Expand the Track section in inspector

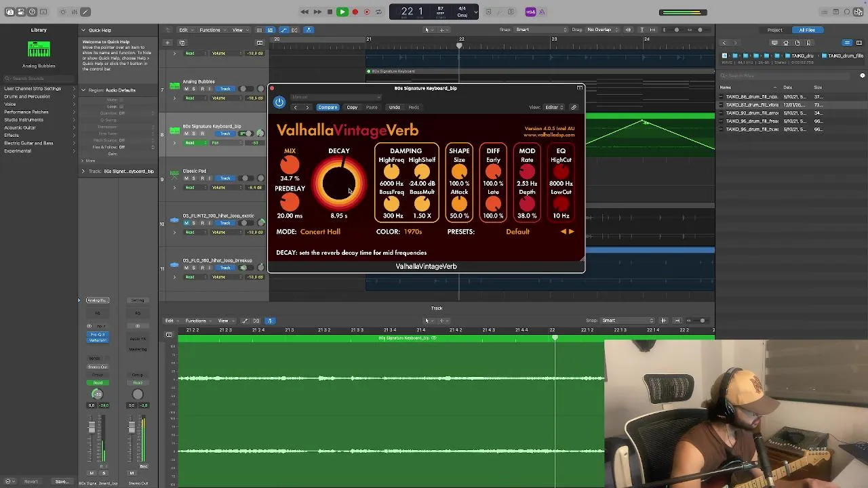click(83, 171)
